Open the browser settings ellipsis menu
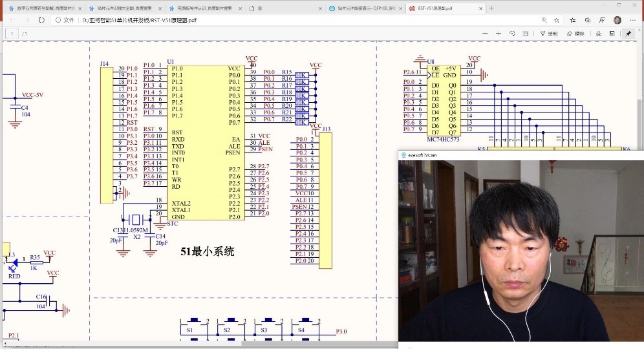The width and height of the screenshot is (644, 349). [632, 20]
